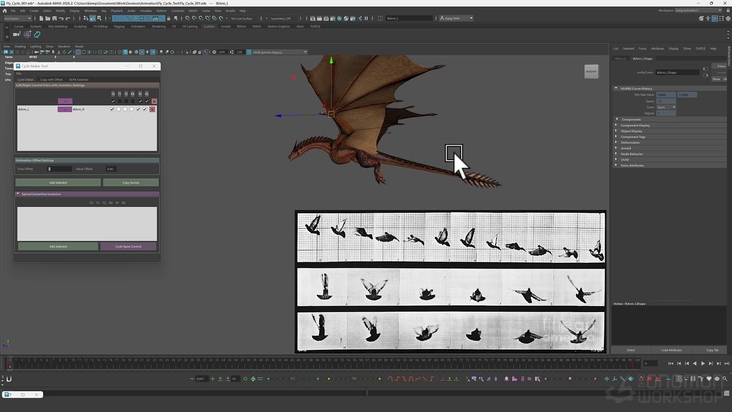
Task: Go to start of playback range
Action: 671,363
